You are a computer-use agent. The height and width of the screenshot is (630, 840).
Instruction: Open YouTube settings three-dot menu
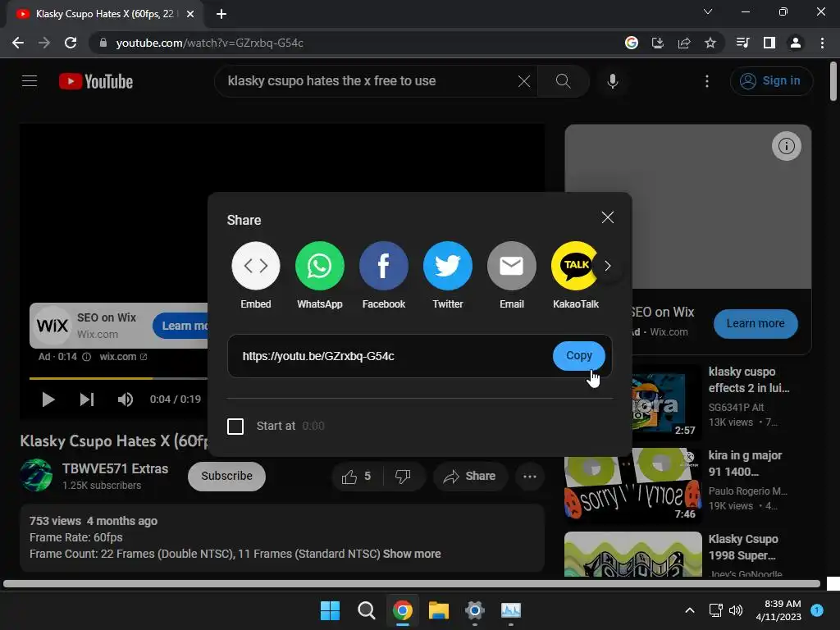pos(706,81)
